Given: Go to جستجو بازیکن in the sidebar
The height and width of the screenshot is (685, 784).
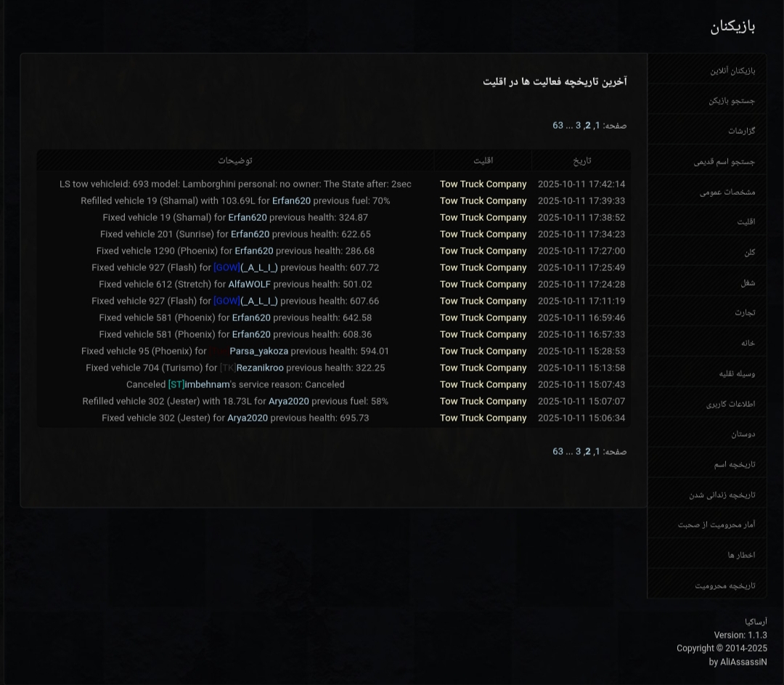Looking at the screenshot, I should tap(731, 101).
